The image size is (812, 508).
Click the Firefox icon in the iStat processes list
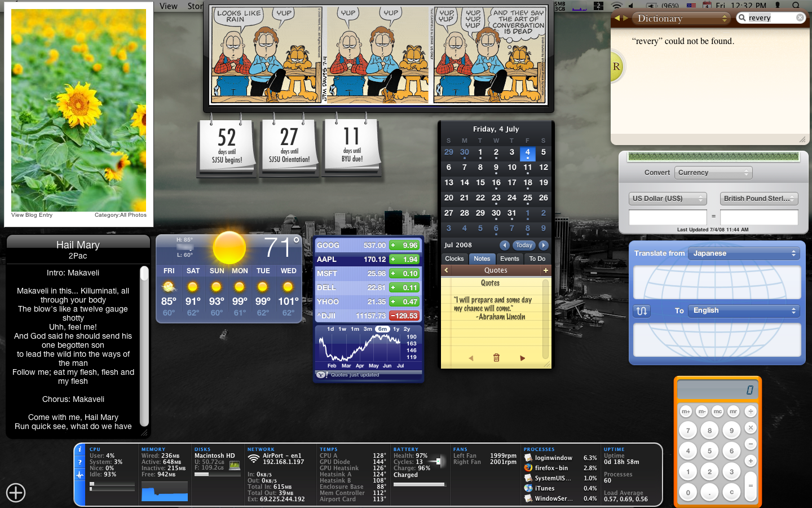pyautogui.click(x=528, y=467)
